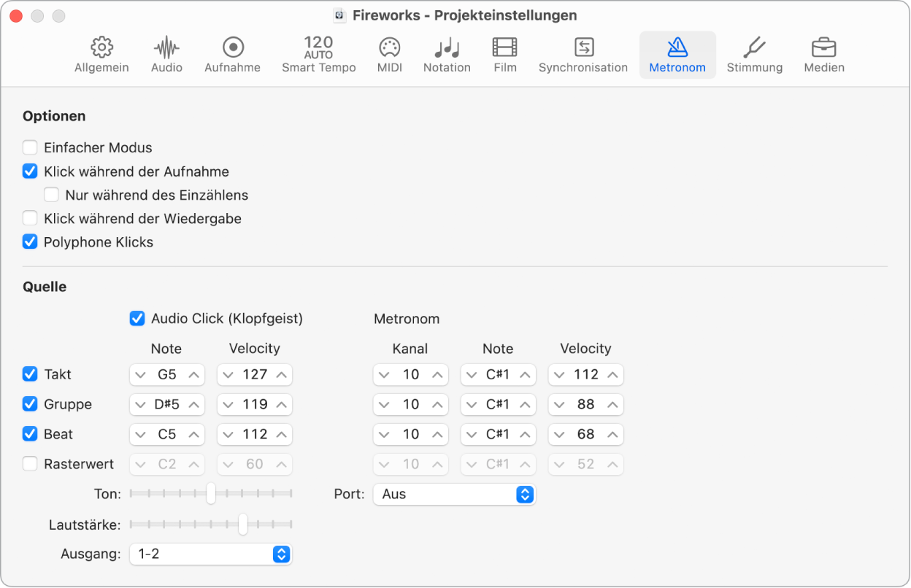Image resolution: width=911 pixels, height=588 pixels.
Task: Increase Takt Klopfgeist velocity 127
Action: tap(282, 375)
